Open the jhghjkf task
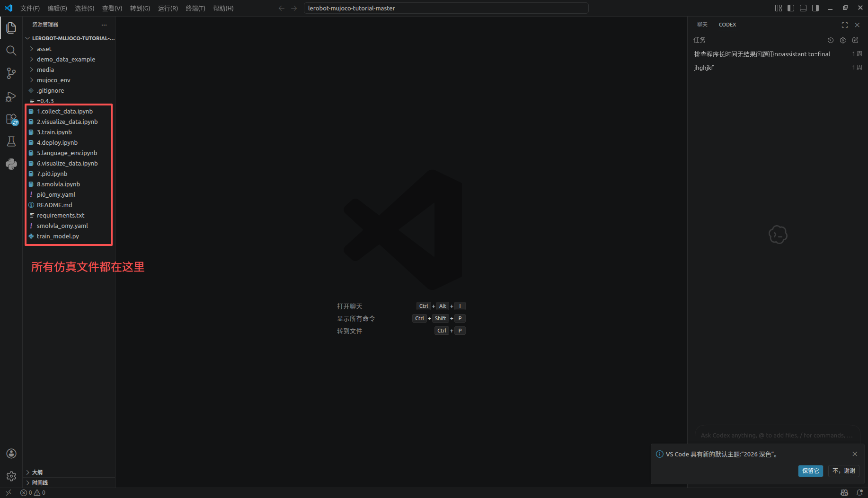The height and width of the screenshot is (498, 868). pos(778,68)
